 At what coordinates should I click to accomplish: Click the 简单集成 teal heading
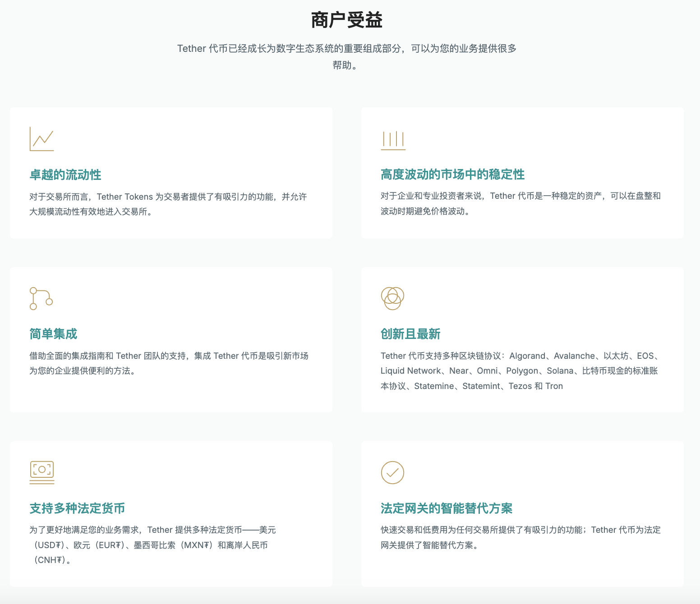[x=53, y=334]
